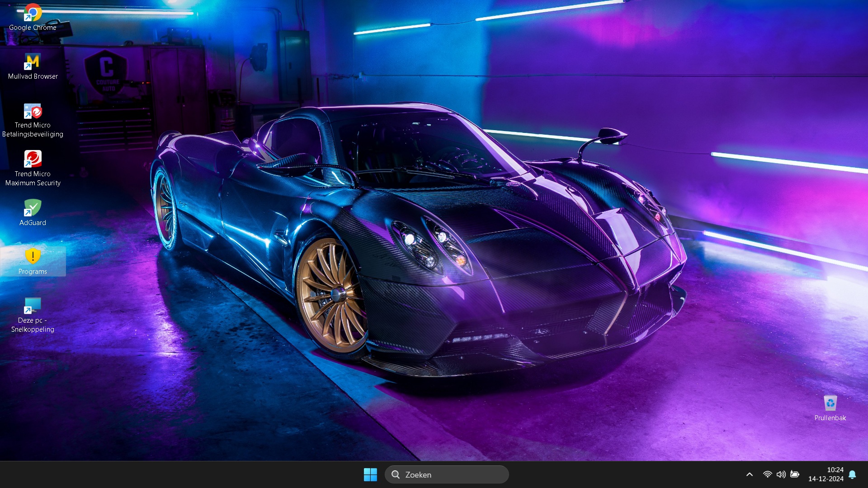Click the date 14-12-2024 in the taskbar
The width and height of the screenshot is (868, 488).
click(826, 479)
